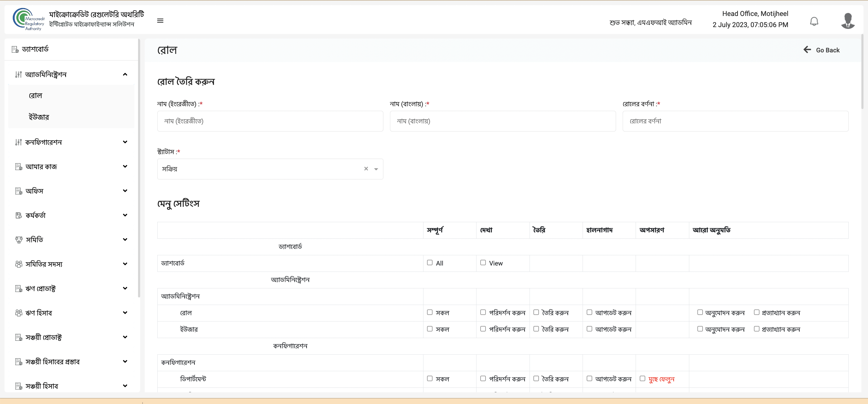Click the অফিস sidebar icon
868x404 pixels.
[18, 191]
